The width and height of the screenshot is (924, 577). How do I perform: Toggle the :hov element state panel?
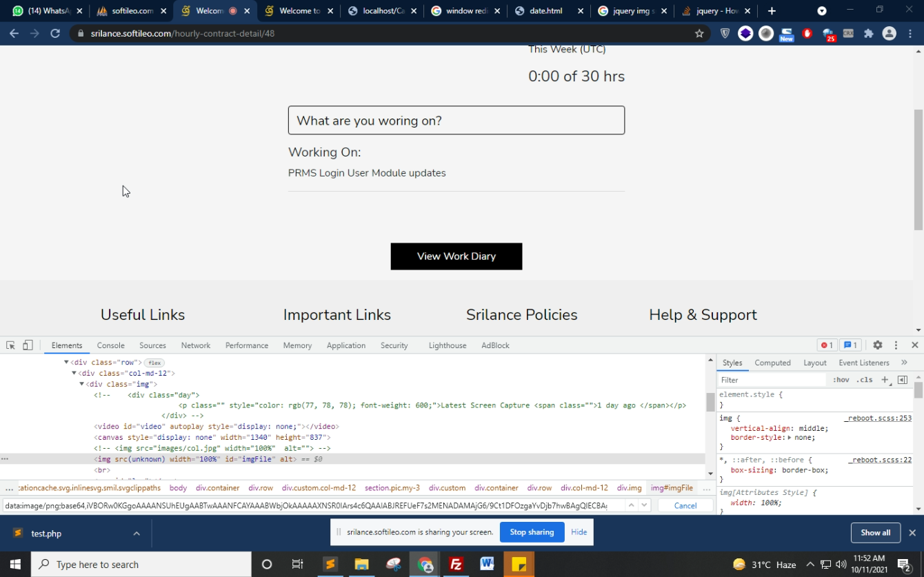click(841, 380)
